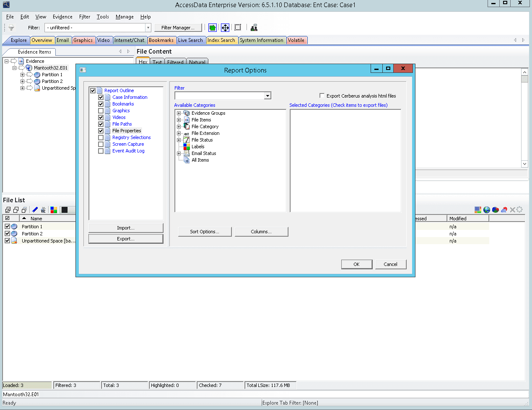Viewport: 532px width, 410px height.
Task: Enable Export Cerberus analysis html files
Action: [x=322, y=96]
